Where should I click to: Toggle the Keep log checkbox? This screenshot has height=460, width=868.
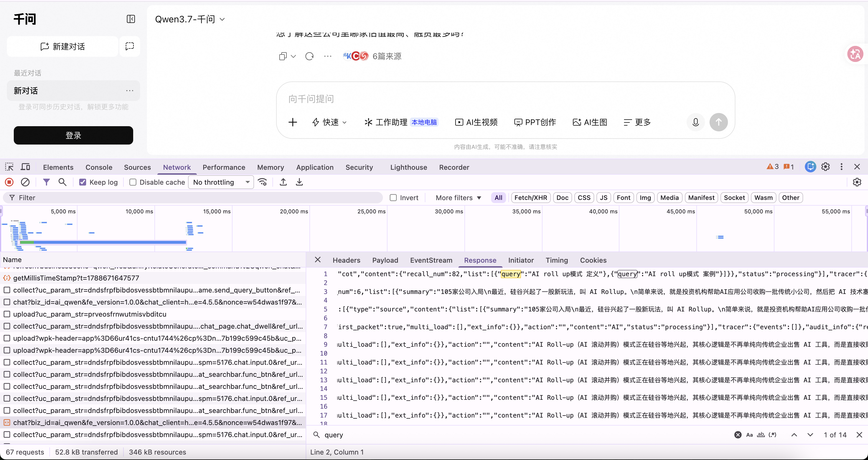[x=83, y=182]
